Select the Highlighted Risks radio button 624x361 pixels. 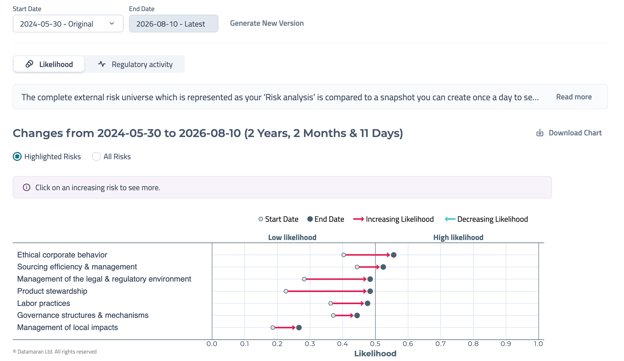click(x=17, y=156)
